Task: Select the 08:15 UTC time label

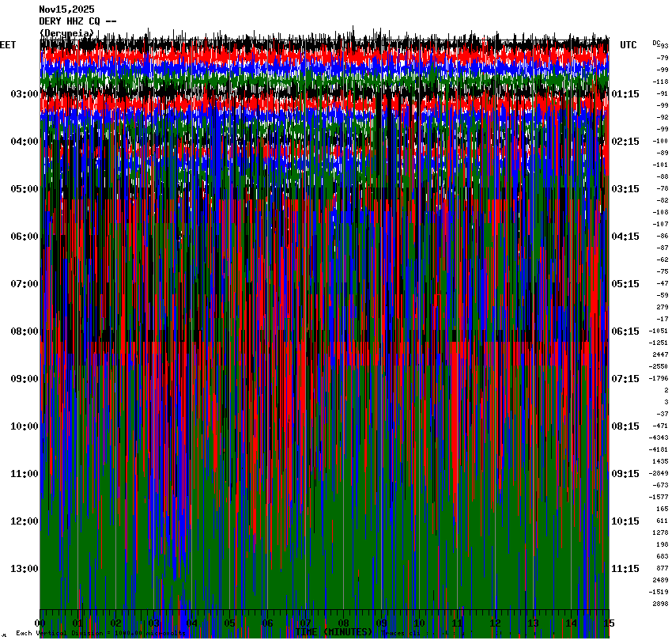Action: [x=625, y=426]
